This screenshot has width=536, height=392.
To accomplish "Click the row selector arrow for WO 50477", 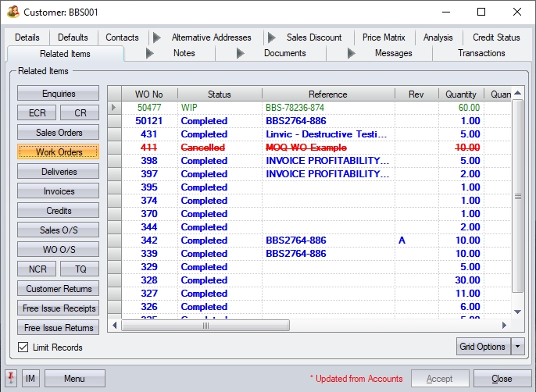I will tap(115, 108).
